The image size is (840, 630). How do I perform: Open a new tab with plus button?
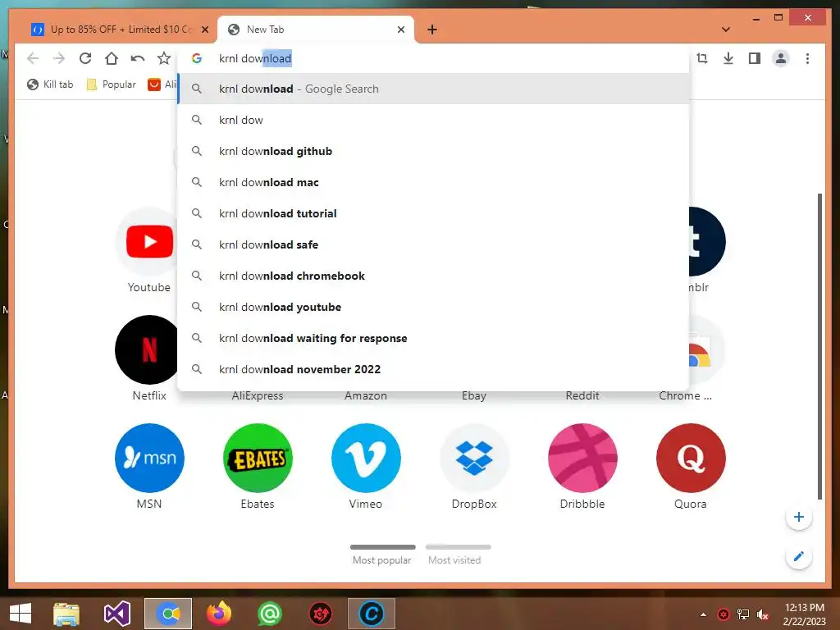click(x=432, y=30)
